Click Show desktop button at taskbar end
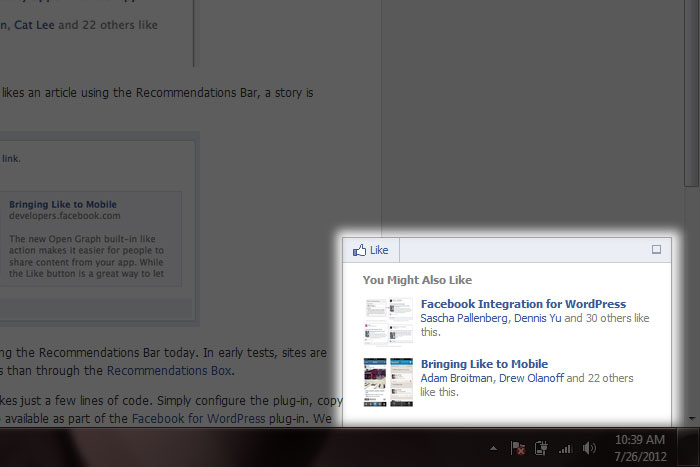The width and height of the screenshot is (700, 467). point(688,448)
